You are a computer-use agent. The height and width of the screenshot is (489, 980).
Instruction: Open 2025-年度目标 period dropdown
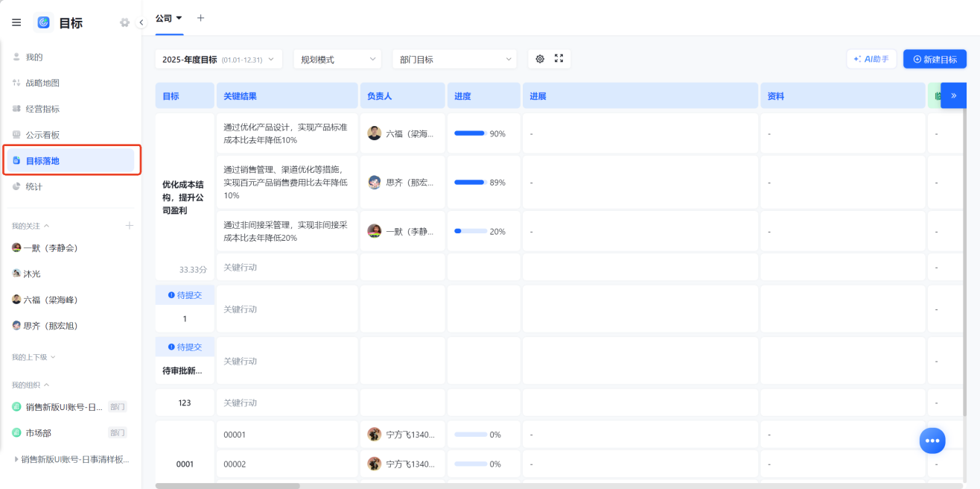tap(218, 60)
